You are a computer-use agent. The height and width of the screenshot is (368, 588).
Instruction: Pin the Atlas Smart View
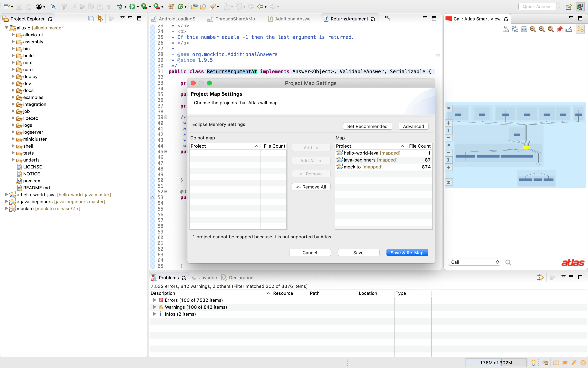point(560,29)
